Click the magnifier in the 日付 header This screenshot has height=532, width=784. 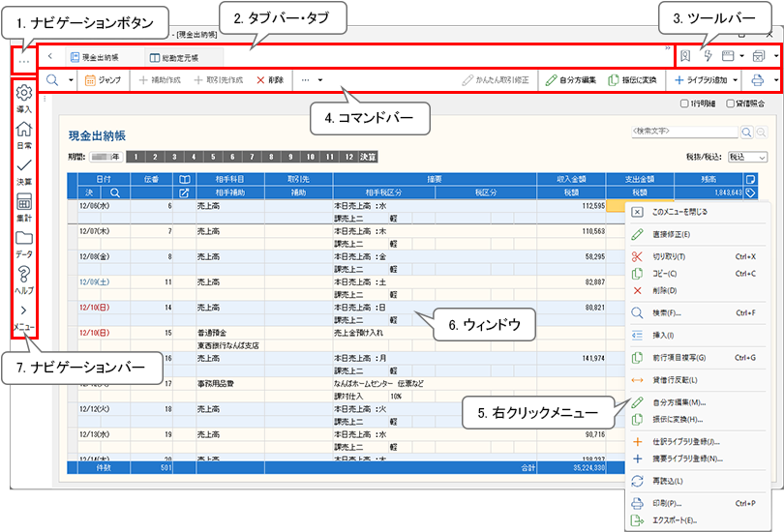[x=115, y=192]
